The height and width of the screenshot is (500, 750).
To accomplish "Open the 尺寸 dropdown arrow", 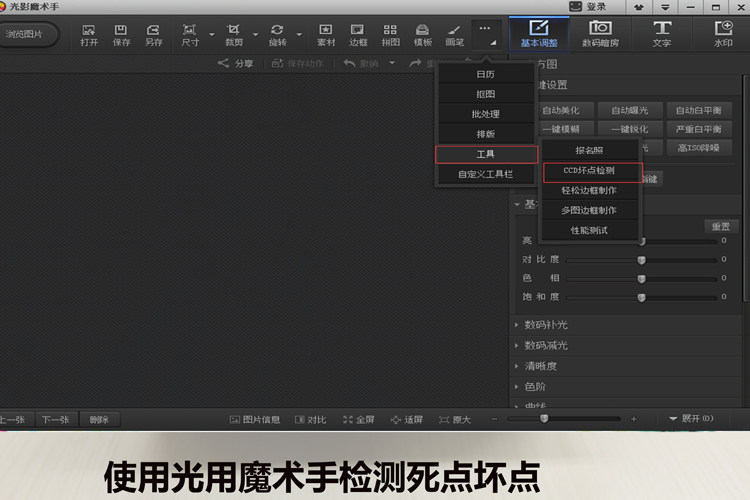I will click(211, 35).
